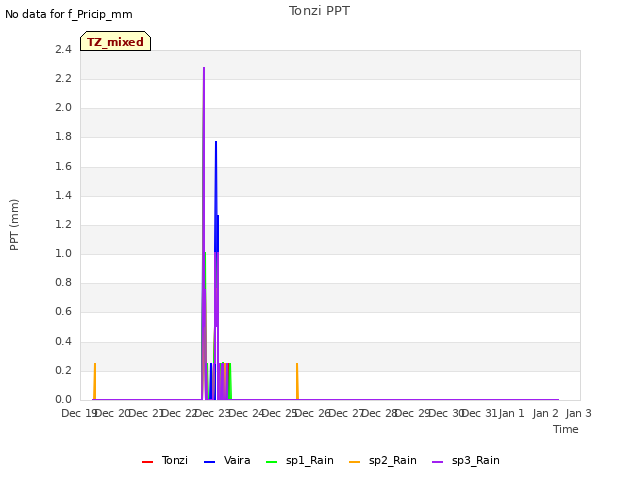Click the green sp1_Rain legend color marker
This screenshot has width=640, height=480.
point(271,462)
